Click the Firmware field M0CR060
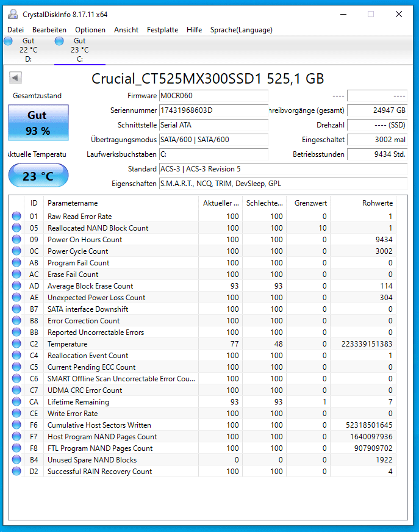 213,96
